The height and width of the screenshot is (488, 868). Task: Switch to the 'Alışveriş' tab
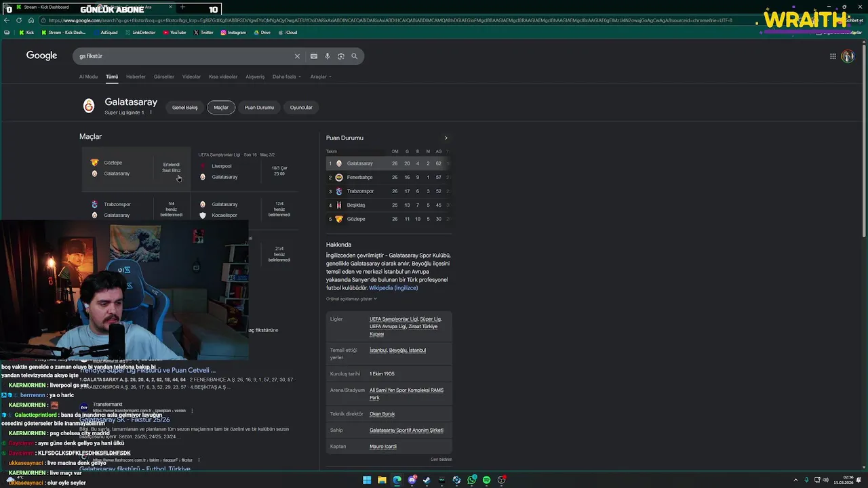pyautogui.click(x=255, y=77)
